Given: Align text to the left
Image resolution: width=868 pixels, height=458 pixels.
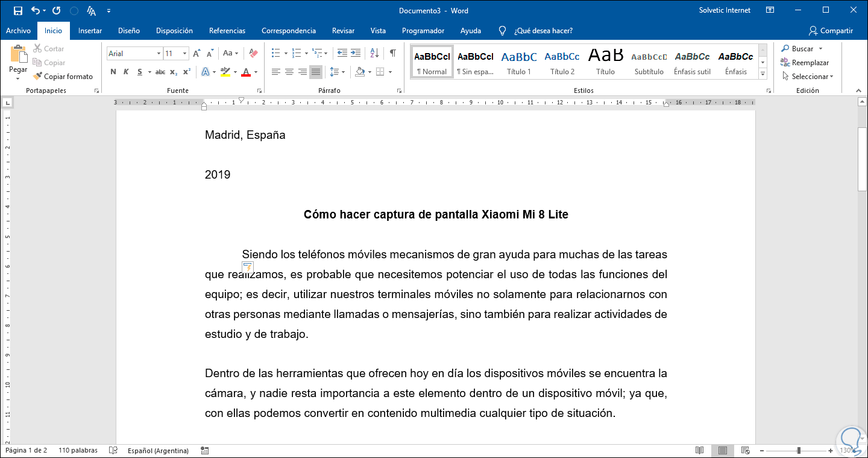Looking at the screenshot, I should pos(276,72).
